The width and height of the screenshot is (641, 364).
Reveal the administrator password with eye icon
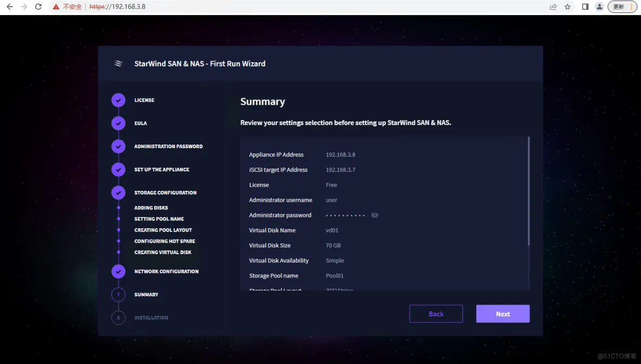(375, 215)
